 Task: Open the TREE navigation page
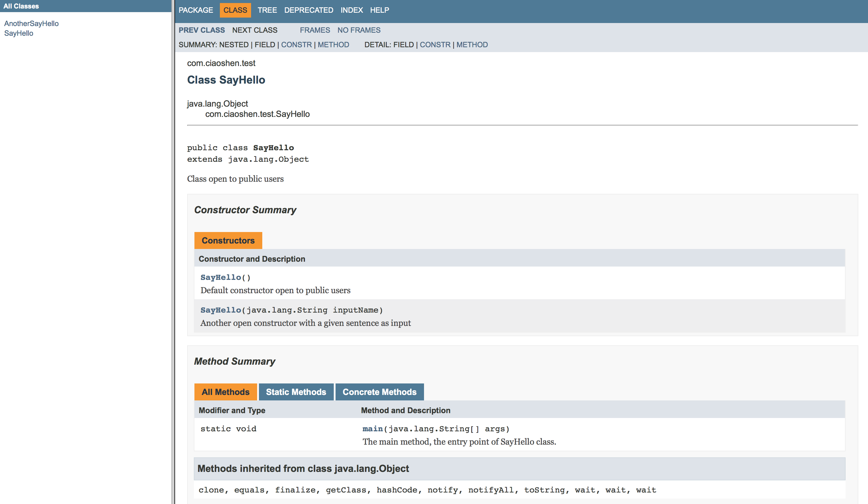[x=267, y=10]
